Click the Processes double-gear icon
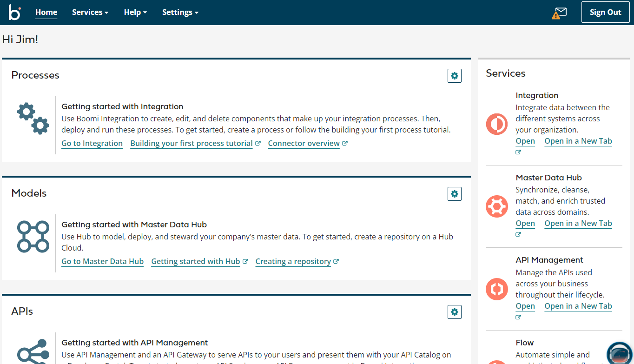 point(33,119)
